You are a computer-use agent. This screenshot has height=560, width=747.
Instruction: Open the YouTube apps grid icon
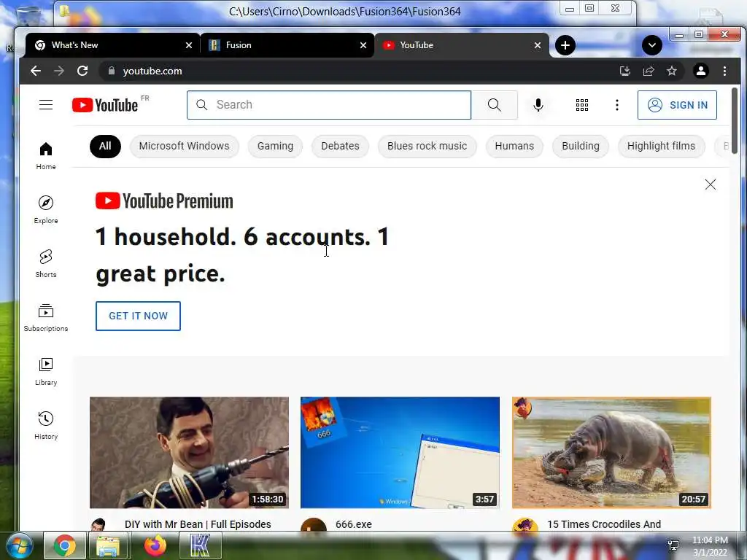(581, 105)
